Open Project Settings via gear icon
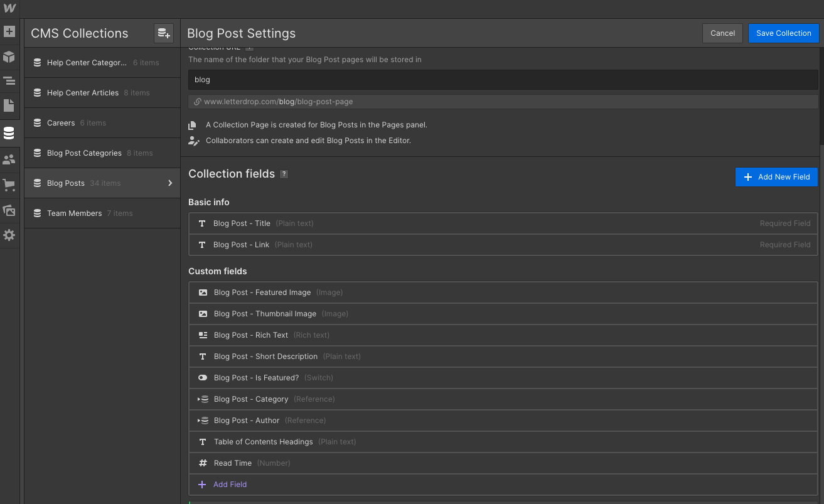The height and width of the screenshot is (504, 824). coord(9,235)
